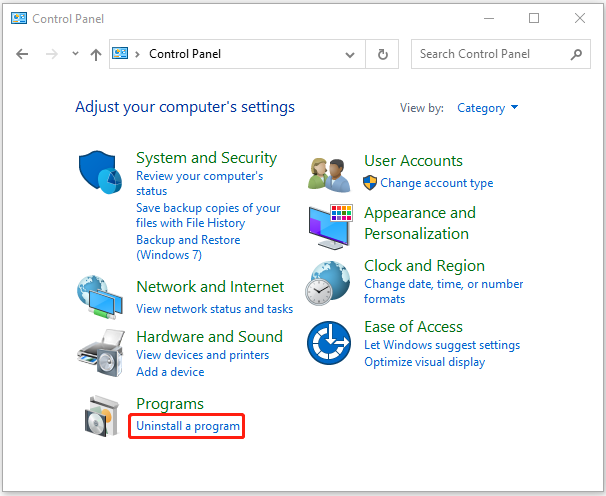The width and height of the screenshot is (606, 496).
Task: Open the address bar history dropdown chevron
Action: pos(350,55)
